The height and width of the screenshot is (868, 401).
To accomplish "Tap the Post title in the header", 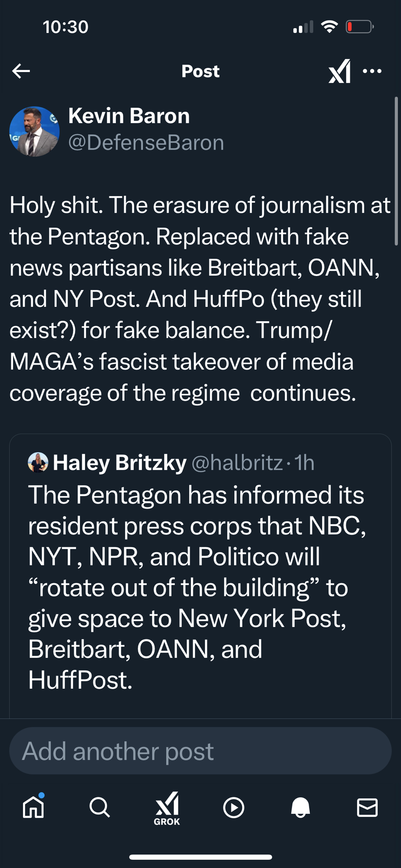I will pyautogui.click(x=200, y=71).
